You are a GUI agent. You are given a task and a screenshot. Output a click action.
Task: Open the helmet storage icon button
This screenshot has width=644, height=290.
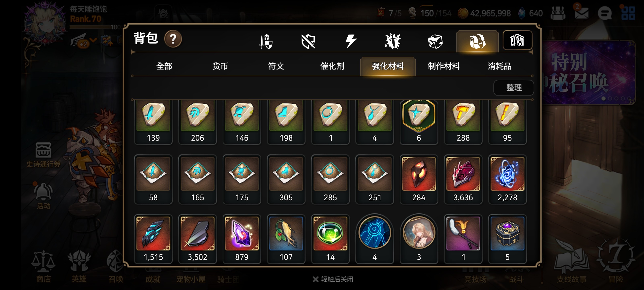[517, 40]
